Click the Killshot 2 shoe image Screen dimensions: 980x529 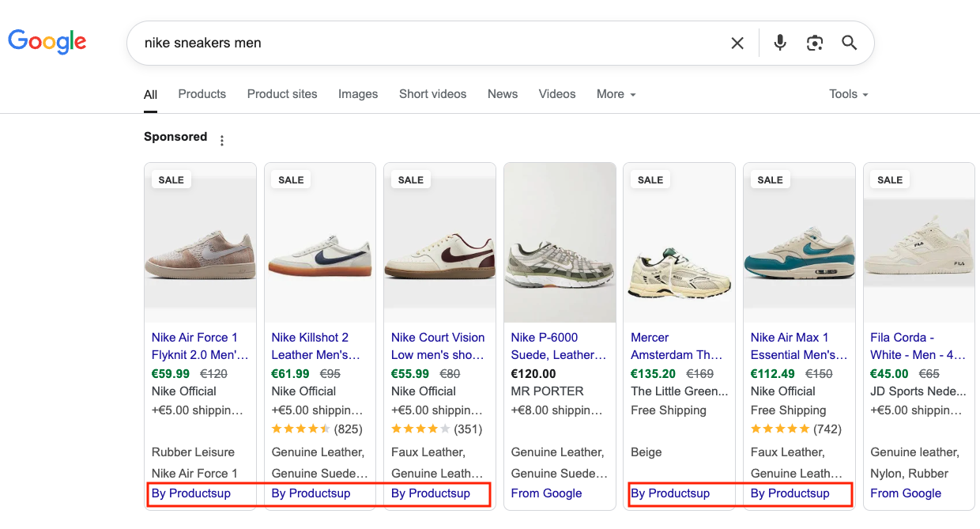[x=320, y=243]
